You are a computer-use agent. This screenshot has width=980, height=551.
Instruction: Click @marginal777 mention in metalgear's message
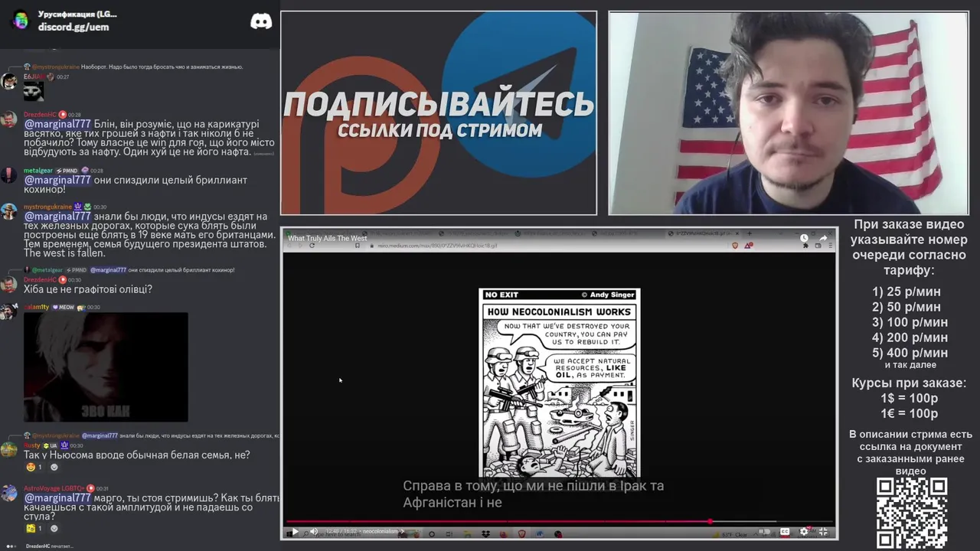[x=57, y=181]
